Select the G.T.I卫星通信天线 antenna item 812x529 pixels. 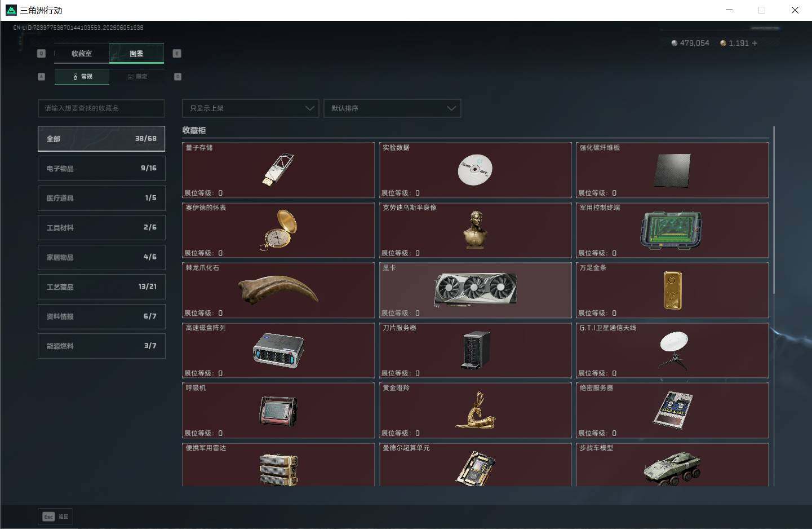click(x=672, y=350)
